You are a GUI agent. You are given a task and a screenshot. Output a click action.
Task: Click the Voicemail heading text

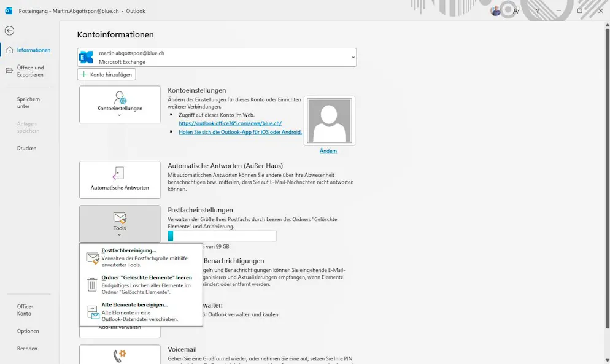point(182,349)
